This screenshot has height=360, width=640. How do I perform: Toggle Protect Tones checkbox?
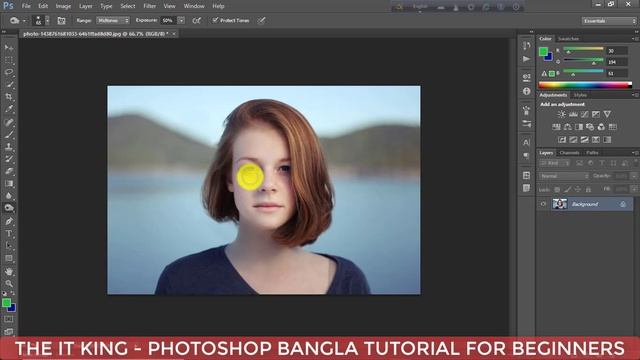click(x=215, y=20)
